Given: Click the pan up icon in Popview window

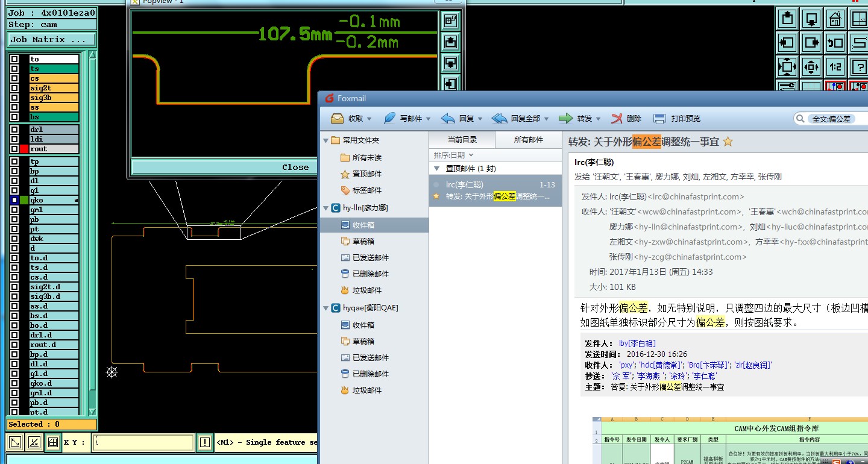Looking at the screenshot, I should click(x=450, y=42).
